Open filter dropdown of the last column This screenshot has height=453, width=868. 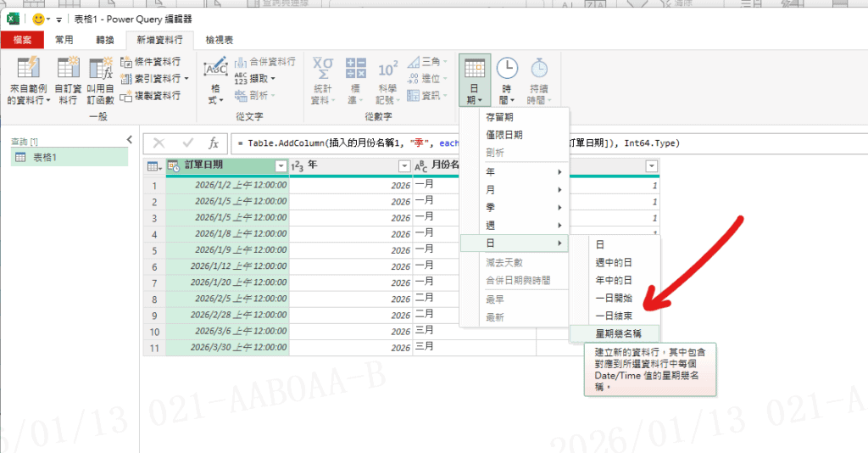(652, 166)
